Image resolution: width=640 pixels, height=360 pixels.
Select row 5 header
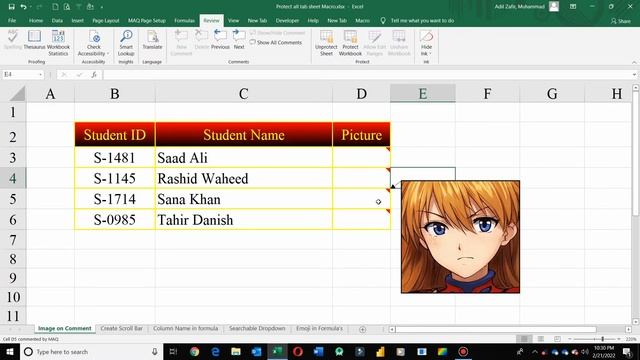click(13, 199)
